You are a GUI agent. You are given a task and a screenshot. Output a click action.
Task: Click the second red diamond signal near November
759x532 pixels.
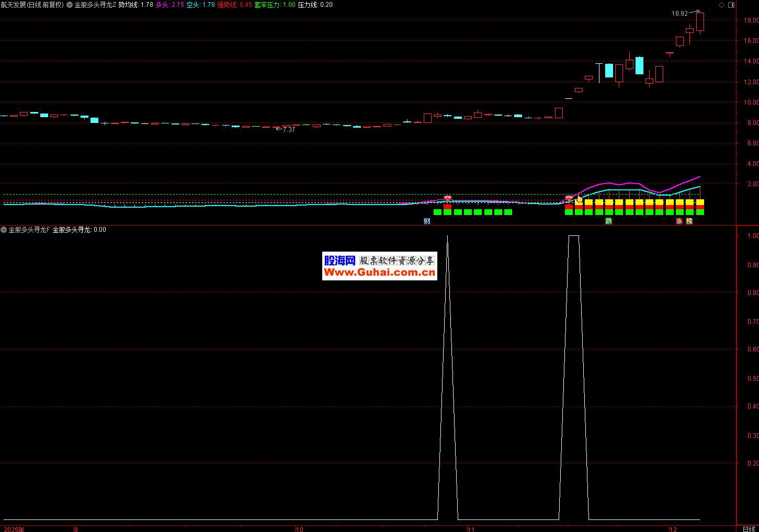[x=569, y=198]
